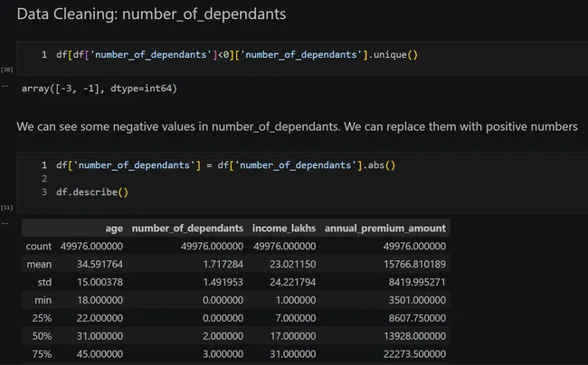This screenshot has width=588, height=365.
Task: Select the mean row label
Action: click(x=39, y=265)
